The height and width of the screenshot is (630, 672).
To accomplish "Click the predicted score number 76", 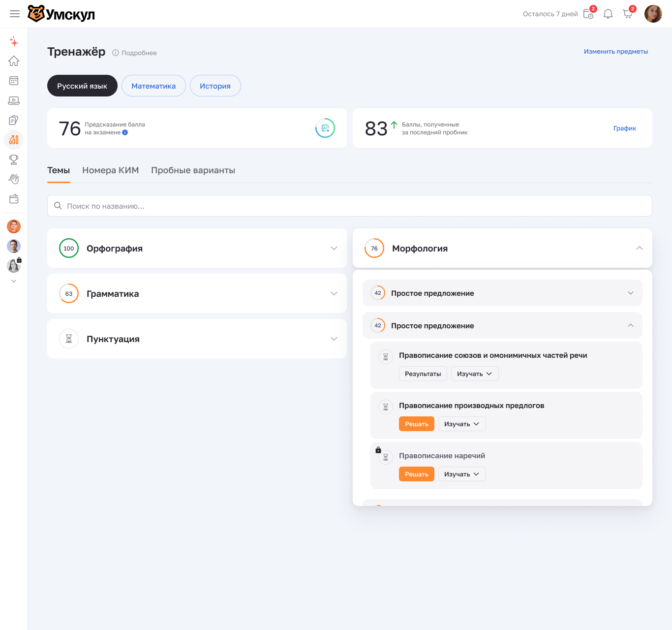I will pos(70,128).
